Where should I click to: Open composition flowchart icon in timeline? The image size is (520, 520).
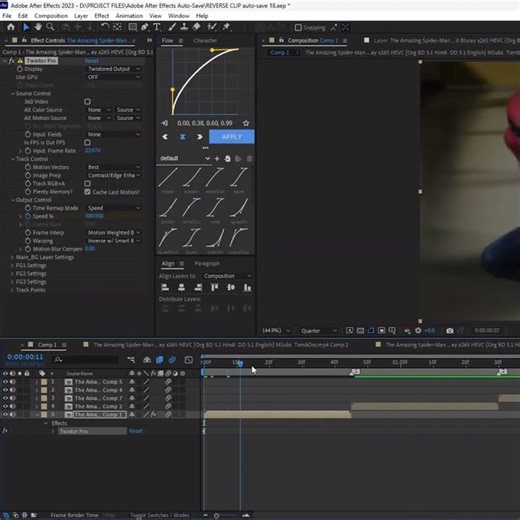pyautogui.click(x=131, y=360)
